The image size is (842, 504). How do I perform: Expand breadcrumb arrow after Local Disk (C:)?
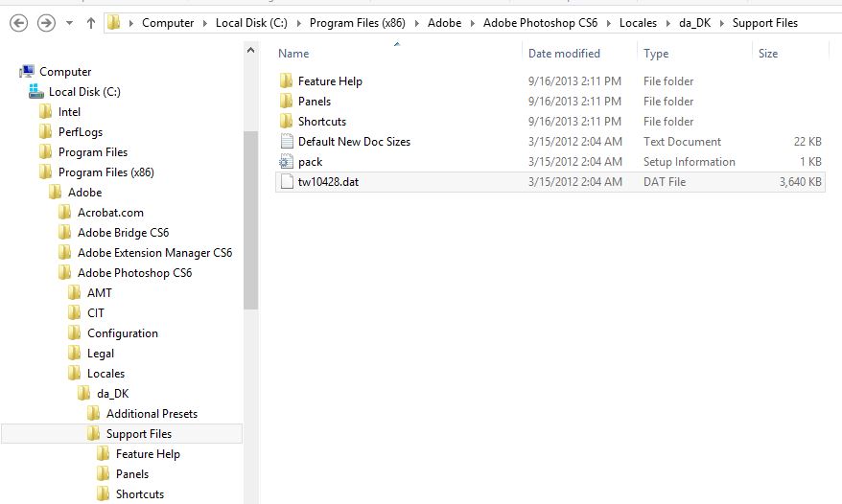coord(298,23)
